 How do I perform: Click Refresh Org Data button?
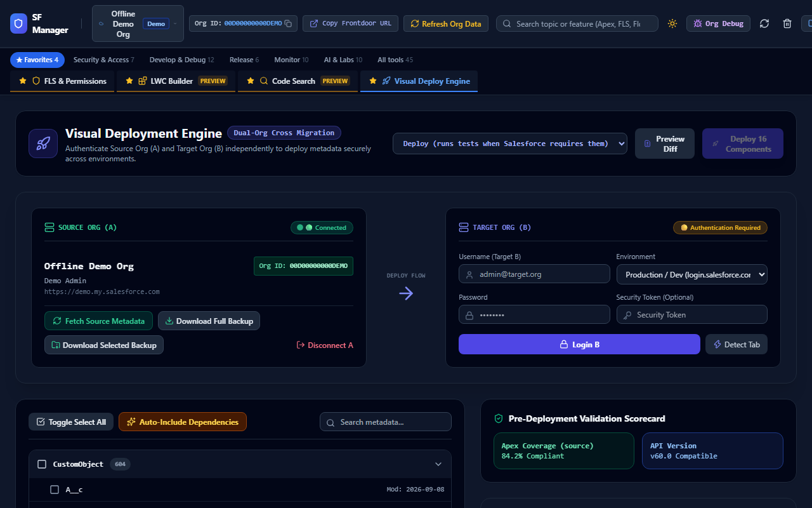pyautogui.click(x=446, y=23)
